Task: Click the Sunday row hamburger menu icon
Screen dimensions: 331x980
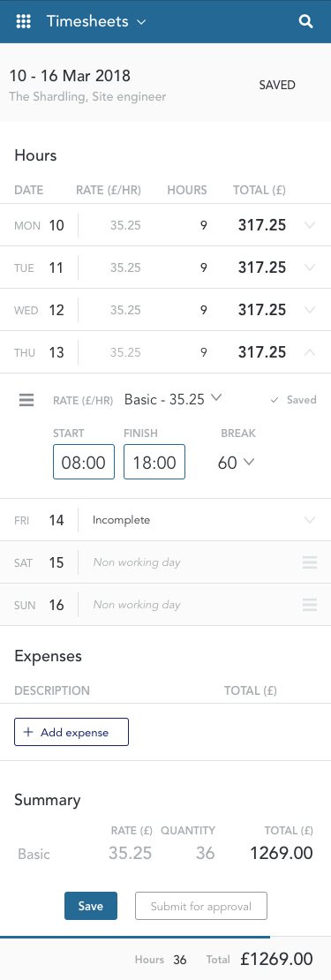Action: coord(310,605)
